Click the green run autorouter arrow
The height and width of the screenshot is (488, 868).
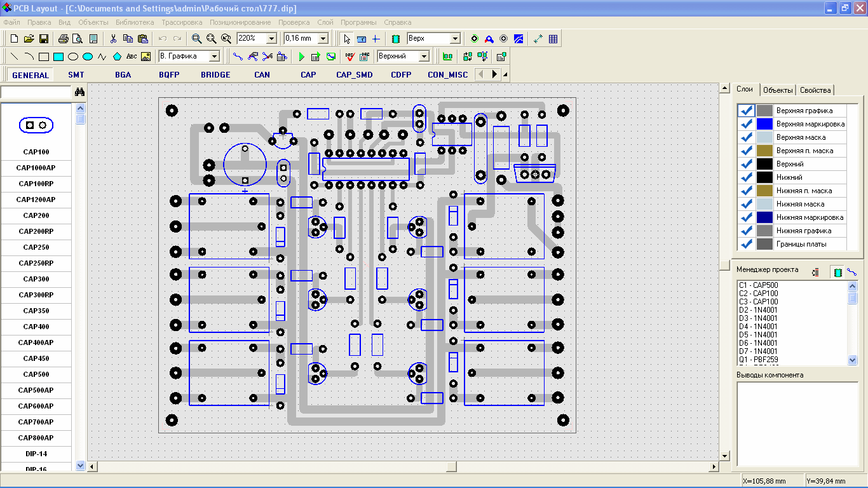(x=301, y=57)
